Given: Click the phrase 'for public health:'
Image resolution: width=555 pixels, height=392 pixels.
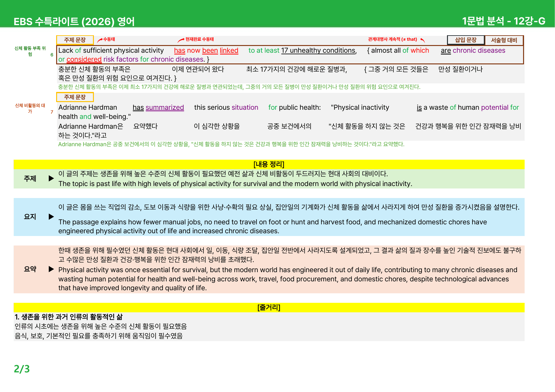Looking at the screenshot, I should click(x=295, y=108).
